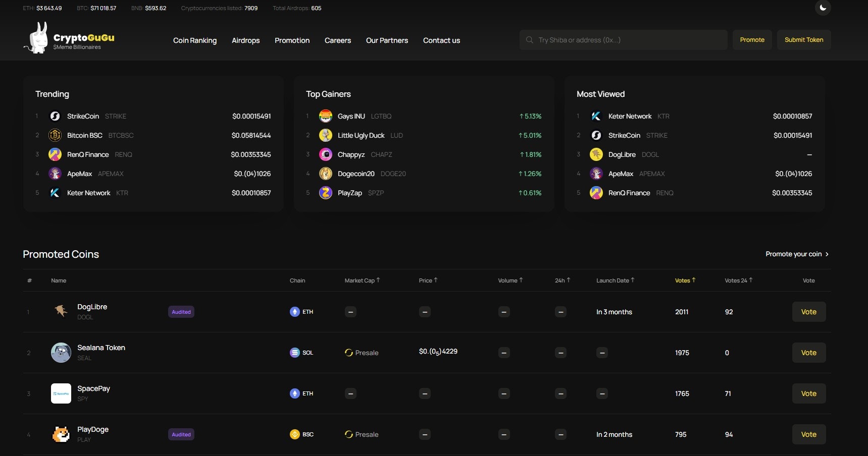Open SpacePay logo thumbnail

(x=61, y=393)
